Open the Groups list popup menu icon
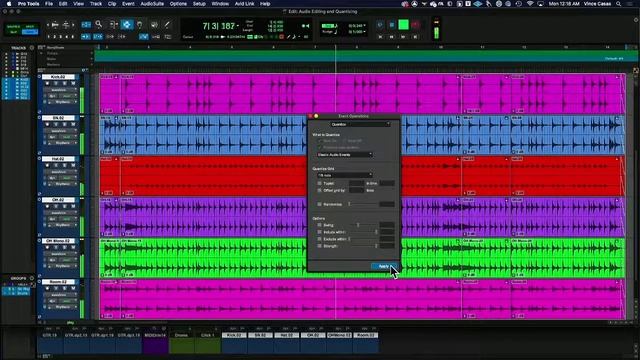Viewport: 640px width, 360px height. [x=32, y=278]
